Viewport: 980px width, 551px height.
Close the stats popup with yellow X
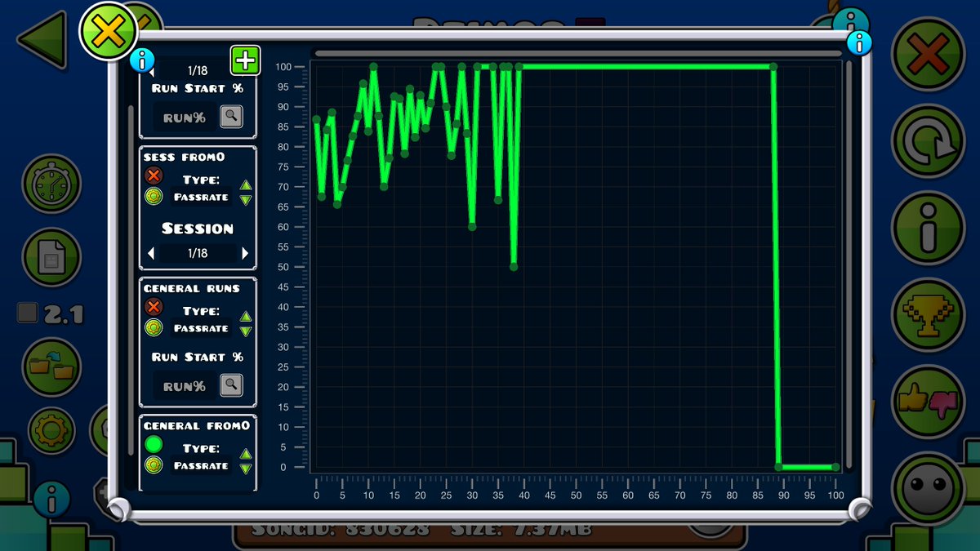(108, 32)
